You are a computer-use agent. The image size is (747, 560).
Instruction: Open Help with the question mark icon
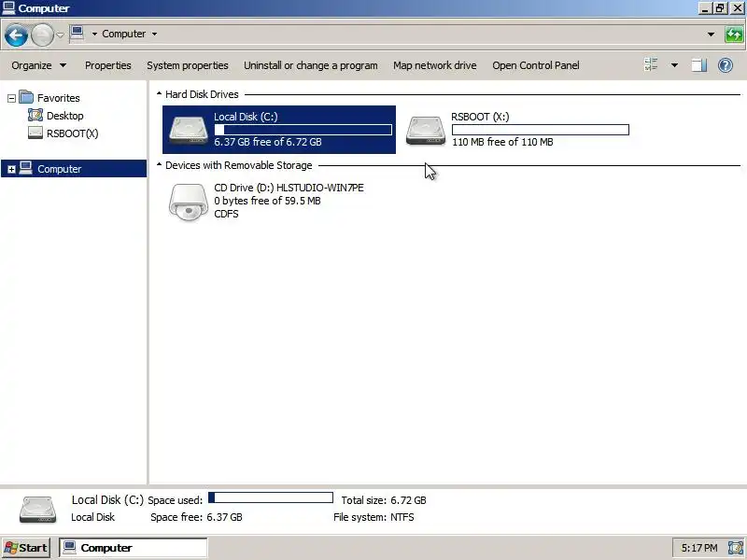[x=726, y=65]
